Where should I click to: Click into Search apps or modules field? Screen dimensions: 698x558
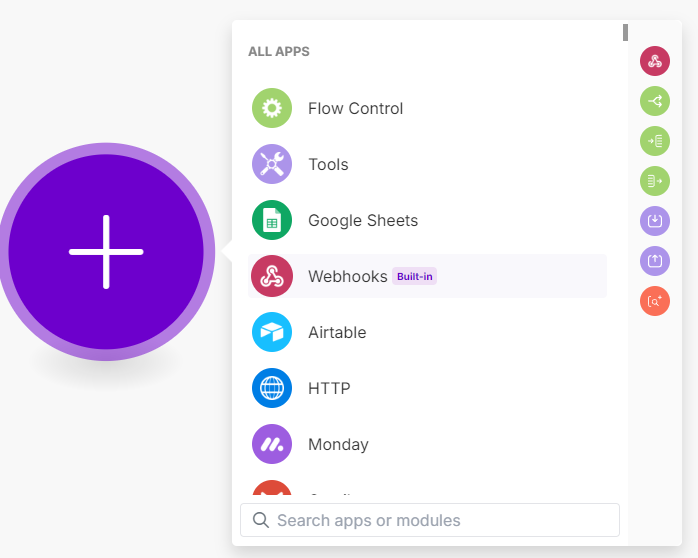[x=430, y=520]
